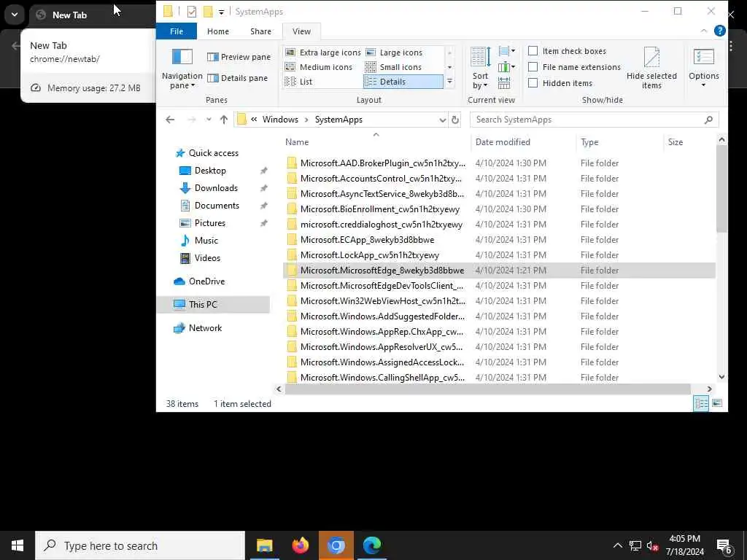The image size is (747, 560).
Task: Select Network in navigation pane
Action: pyautogui.click(x=205, y=328)
